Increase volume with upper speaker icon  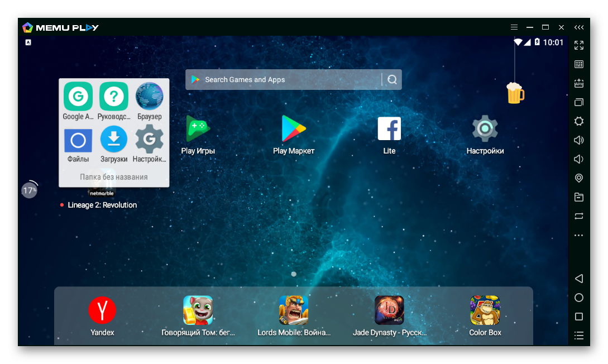coord(579,140)
